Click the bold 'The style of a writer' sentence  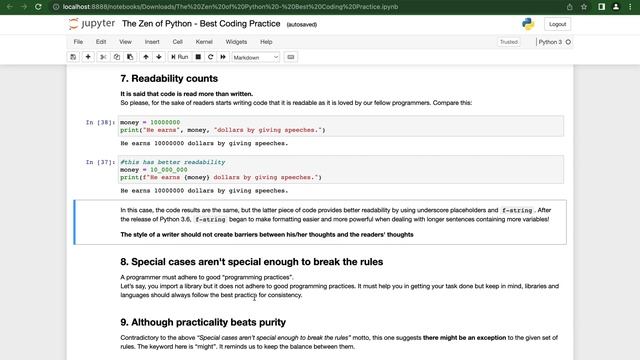(x=267, y=234)
